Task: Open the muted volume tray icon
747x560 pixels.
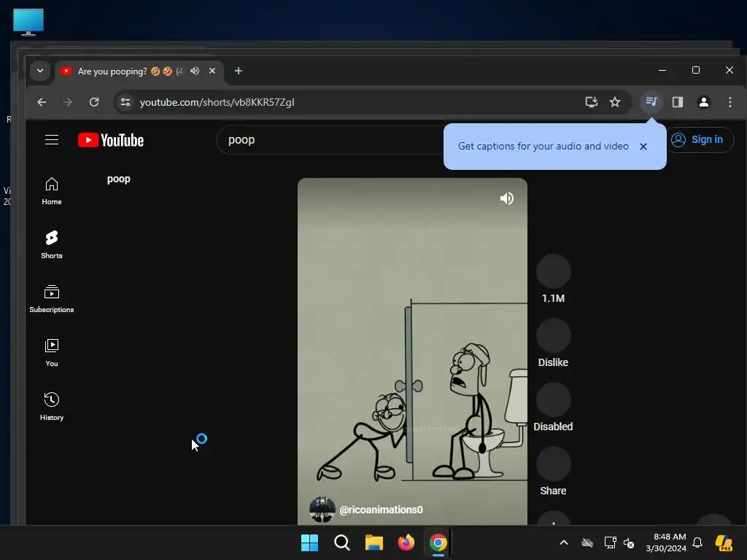Action: [629, 542]
